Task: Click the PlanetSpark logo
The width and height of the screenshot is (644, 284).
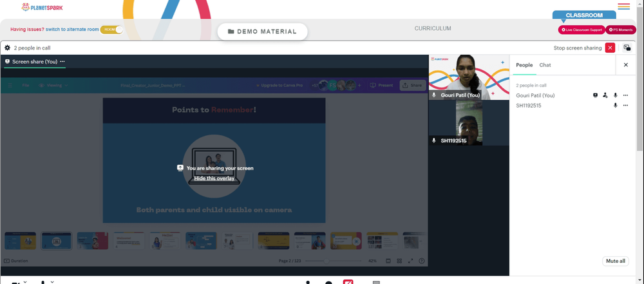Action: pyautogui.click(x=42, y=7)
